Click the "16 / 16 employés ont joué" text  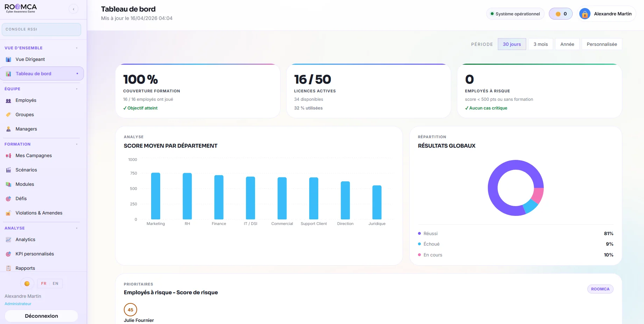pos(148,99)
